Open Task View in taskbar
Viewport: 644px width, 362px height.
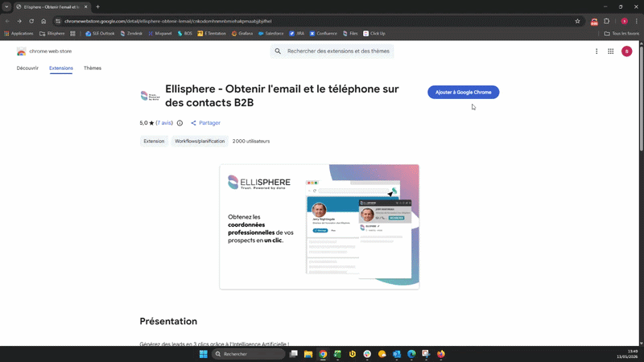click(293, 354)
